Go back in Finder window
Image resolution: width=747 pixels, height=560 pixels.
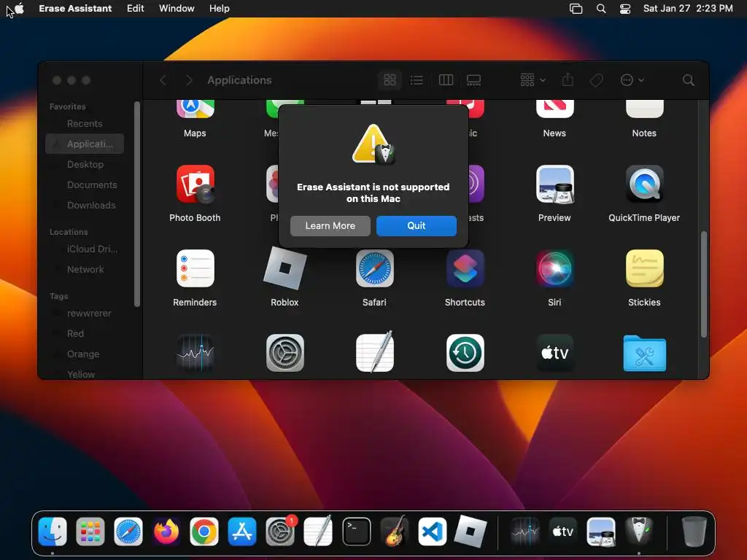(x=163, y=80)
